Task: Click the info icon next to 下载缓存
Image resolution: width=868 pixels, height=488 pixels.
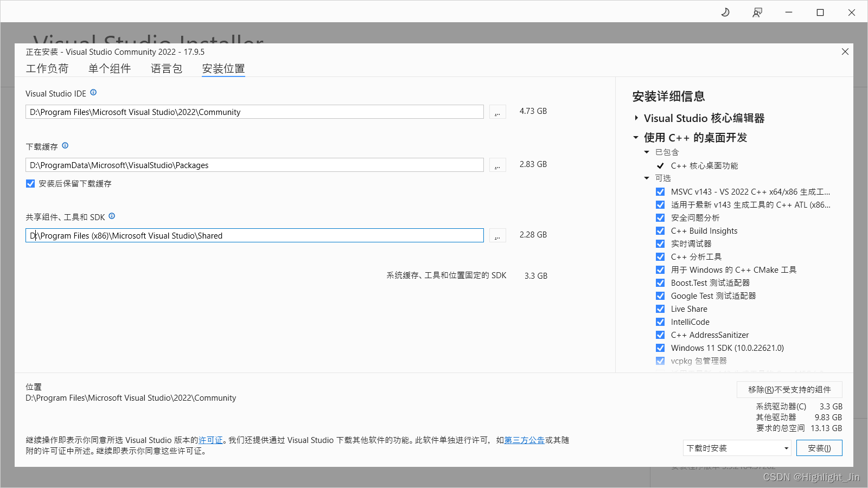Action: [65, 146]
